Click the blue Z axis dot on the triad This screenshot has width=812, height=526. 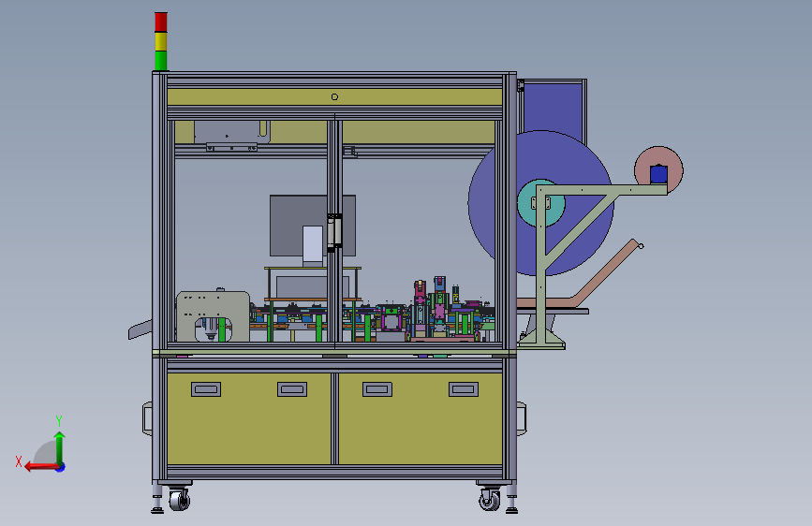point(61,467)
